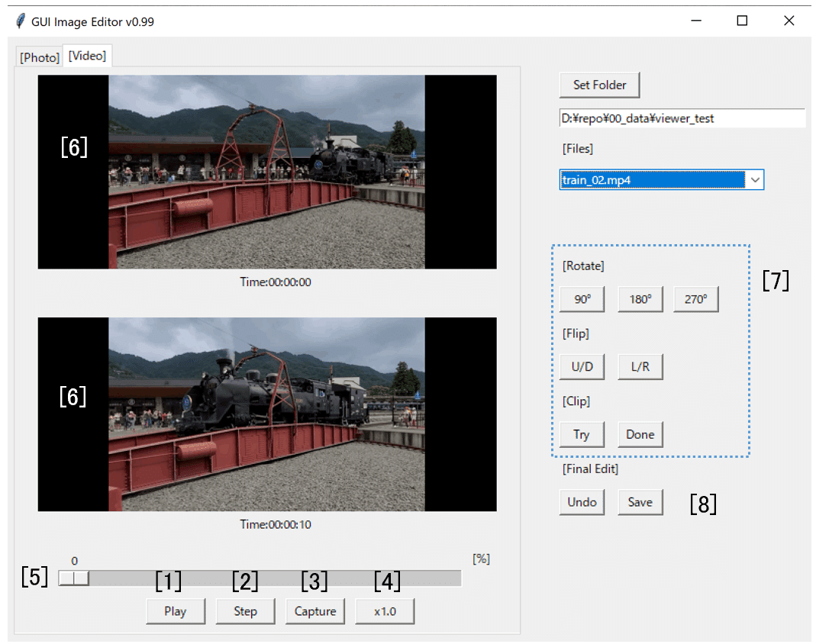The width and height of the screenshot is (816, 644).
Task: Select the [Video] tab
Action: click(x=88, y=56)
